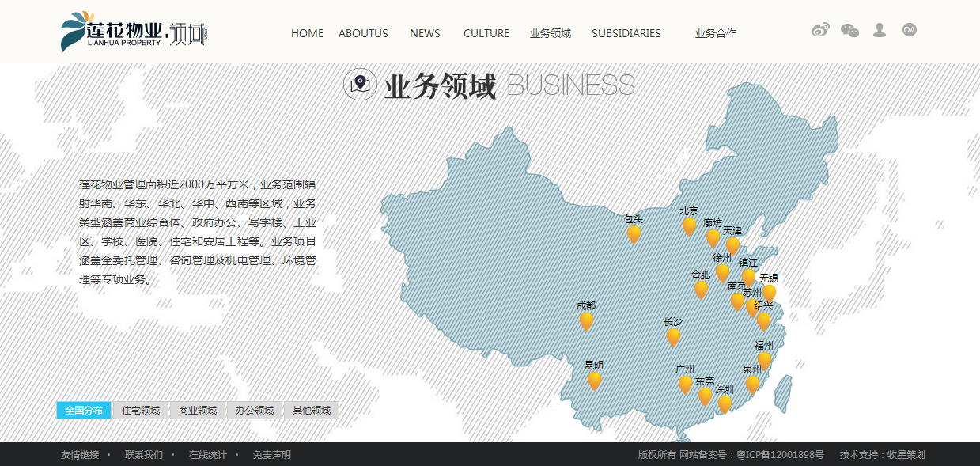Open the user login icon
980x466 pixels.
coord(879,30)
